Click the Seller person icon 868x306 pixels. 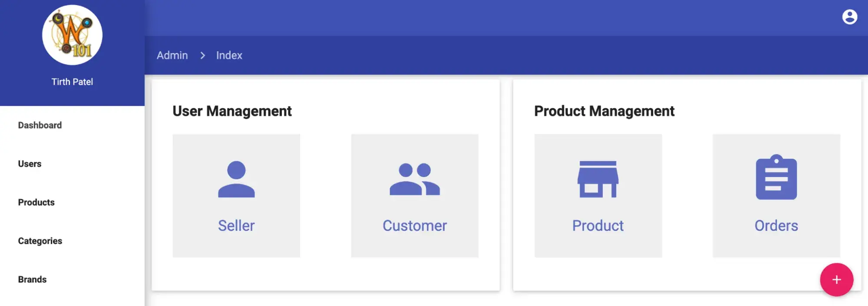click(236, 179)
